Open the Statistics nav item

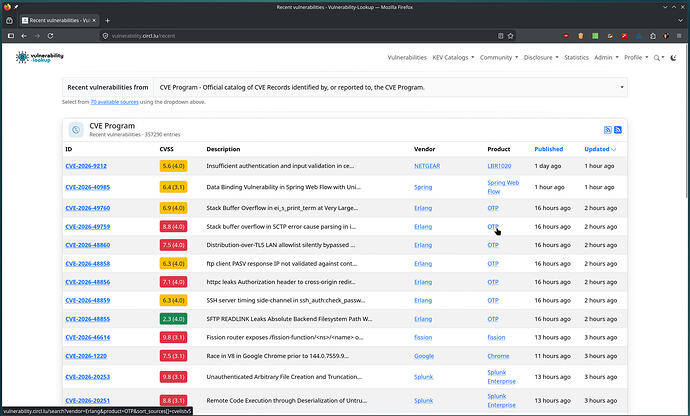point(576,58)
